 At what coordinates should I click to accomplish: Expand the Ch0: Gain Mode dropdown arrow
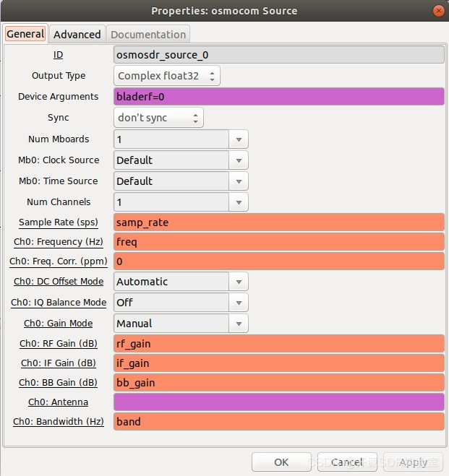(239, 324)
